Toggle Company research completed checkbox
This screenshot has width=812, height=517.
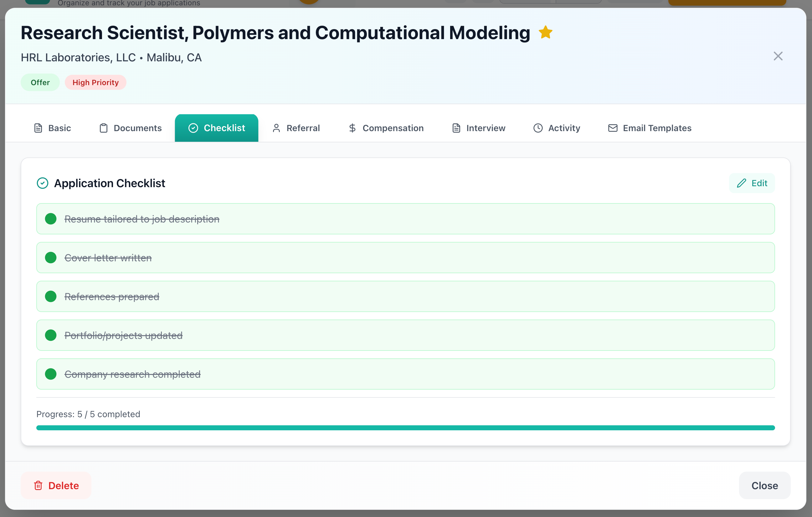[x=51, y=374]
